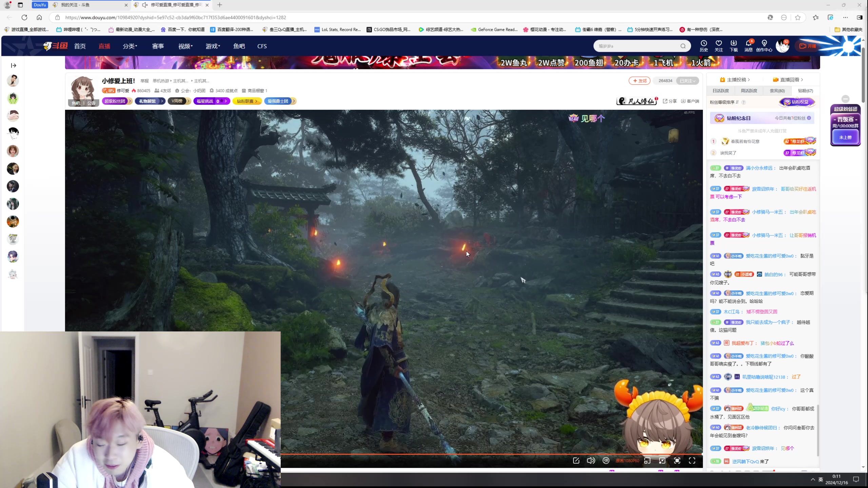Collapse the floating 超级粉丝团 widget with minus button
The image size is (868, 488).
click(845, 99)
